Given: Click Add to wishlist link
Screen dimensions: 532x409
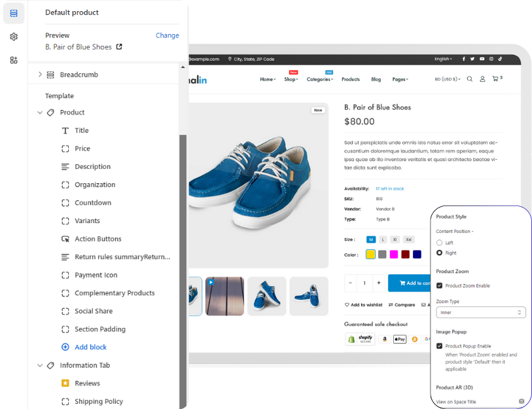Looking at the screenshot, I should click(363, 305).
